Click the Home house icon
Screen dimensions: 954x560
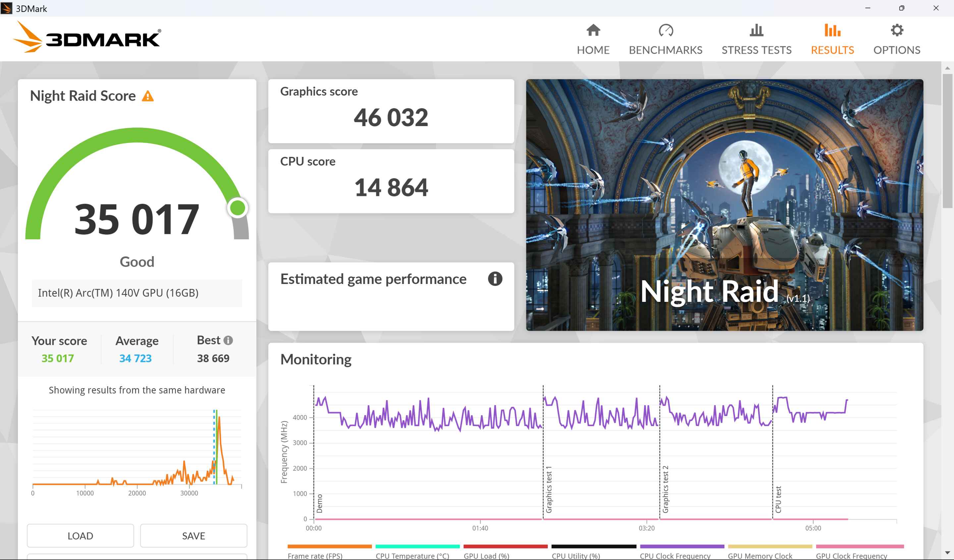pyautogui.click(x=593, y=30)
